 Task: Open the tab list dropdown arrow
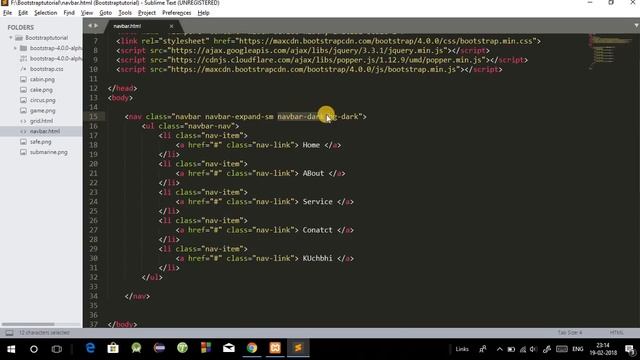636,26
